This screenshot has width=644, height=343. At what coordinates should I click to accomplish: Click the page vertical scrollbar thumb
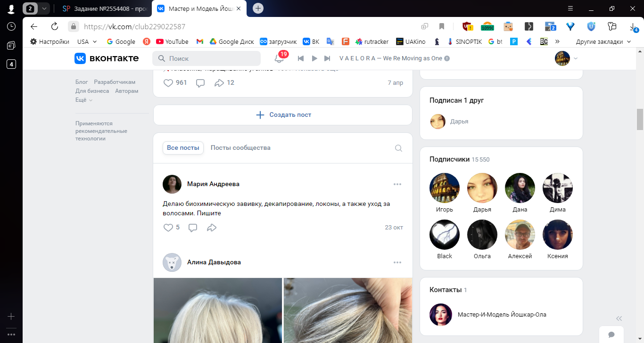point(640,119)
